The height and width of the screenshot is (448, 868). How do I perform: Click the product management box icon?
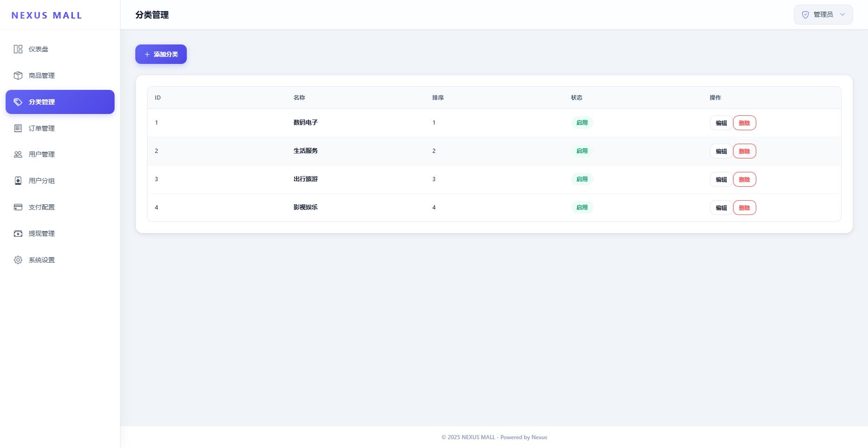click(18, 76)
